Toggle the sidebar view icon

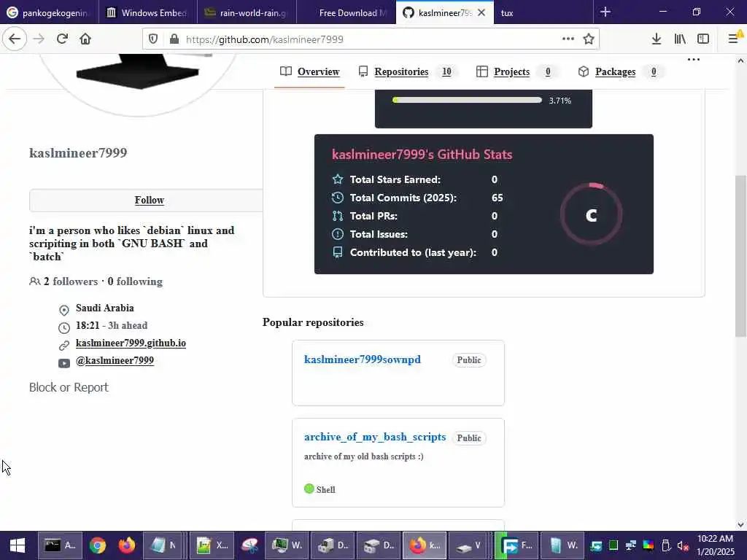[703, 39]
